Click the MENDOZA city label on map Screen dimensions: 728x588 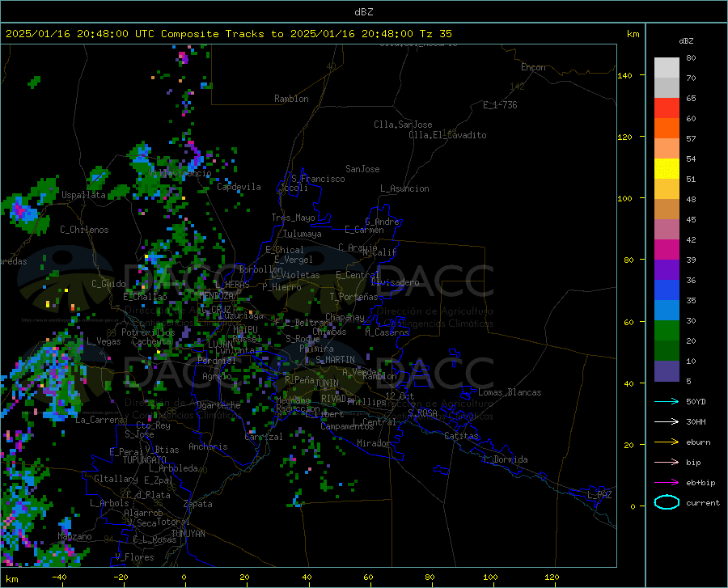(216, 296)
